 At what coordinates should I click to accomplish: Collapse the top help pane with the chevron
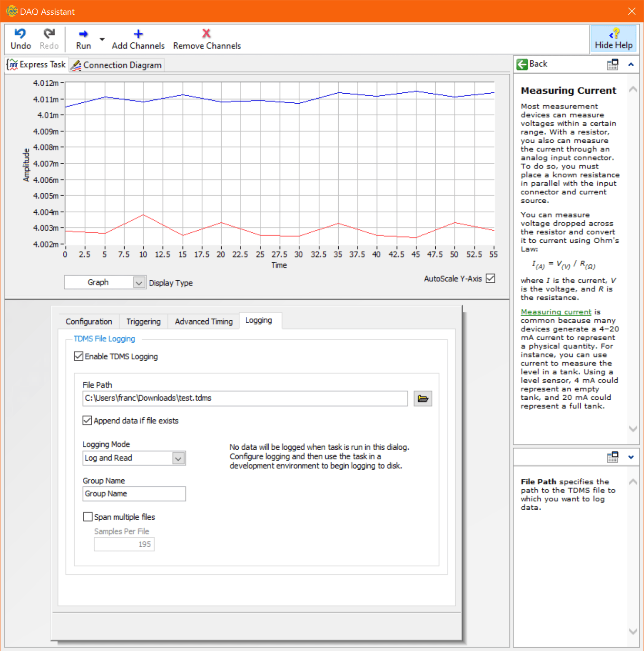point(631,64)
